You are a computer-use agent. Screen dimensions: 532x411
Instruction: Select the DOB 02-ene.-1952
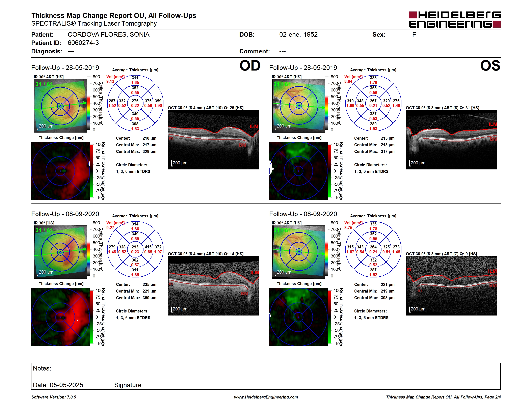(298, 35)
